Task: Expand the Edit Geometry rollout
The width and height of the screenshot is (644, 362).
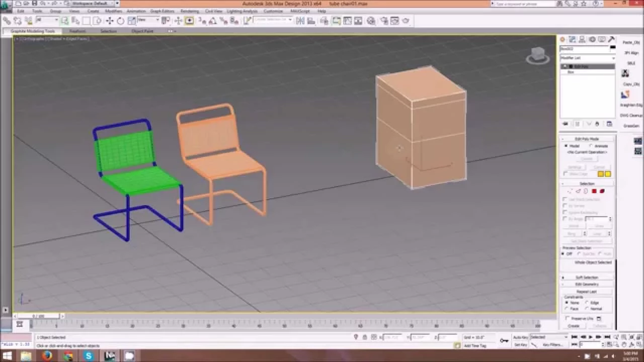Action: tap(587, 284)
